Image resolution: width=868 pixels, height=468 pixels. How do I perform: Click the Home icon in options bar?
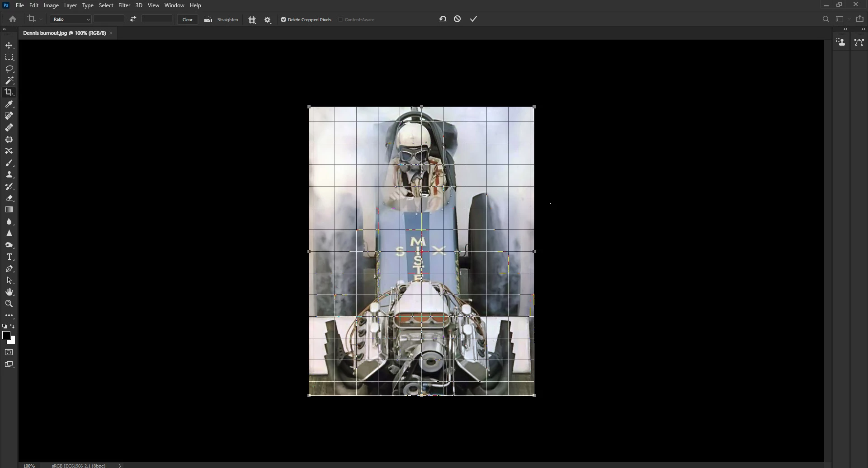(x=13, y=19)
